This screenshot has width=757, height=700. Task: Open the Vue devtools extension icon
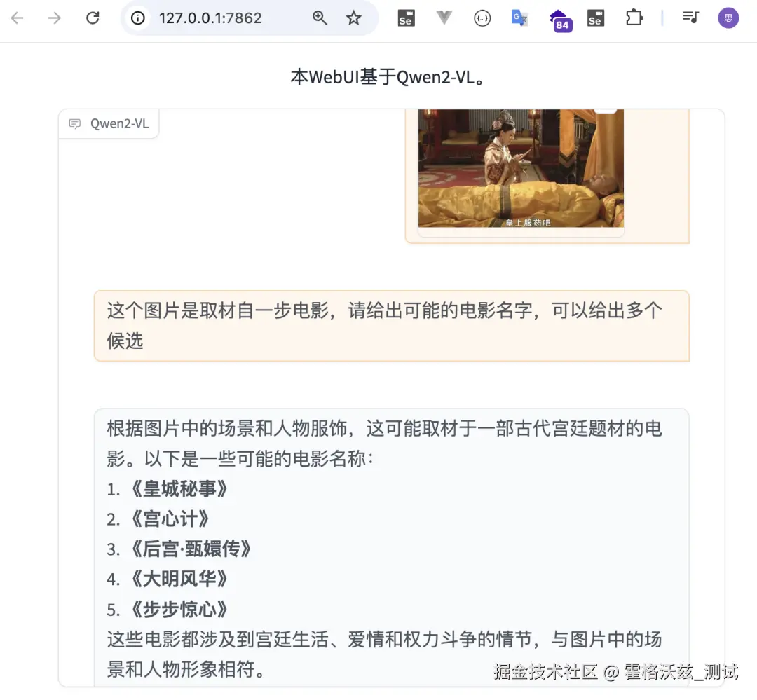[444, 18]
